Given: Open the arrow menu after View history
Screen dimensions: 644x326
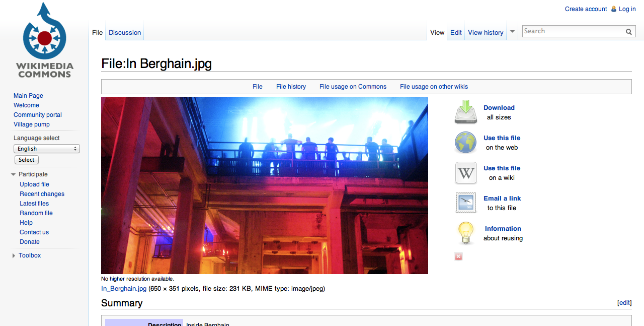Looking at the screenshot, I should (512, 31).
